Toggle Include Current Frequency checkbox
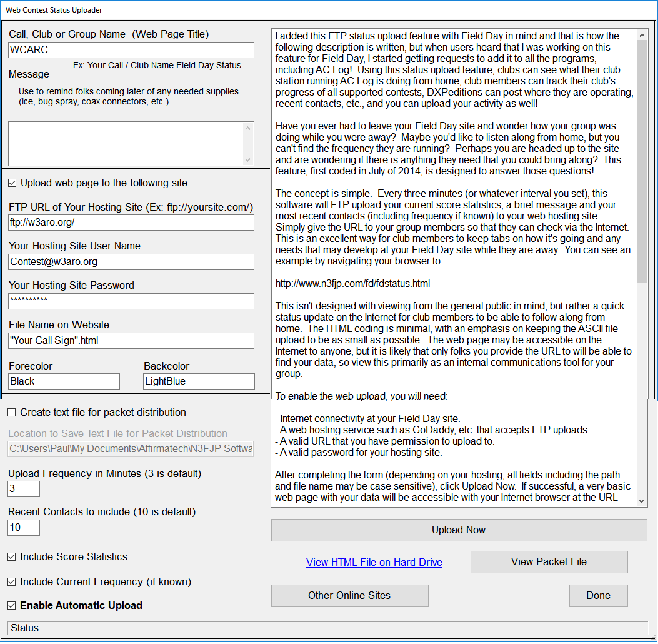 tap(12, 582)
